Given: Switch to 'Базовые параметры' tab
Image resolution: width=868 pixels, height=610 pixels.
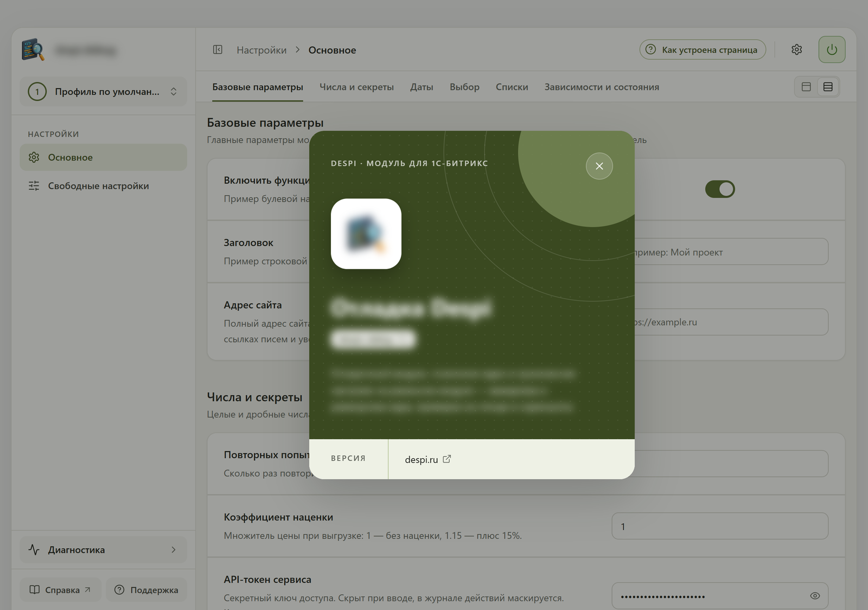Looking at the screenshot, I should (x=258, y=87).
